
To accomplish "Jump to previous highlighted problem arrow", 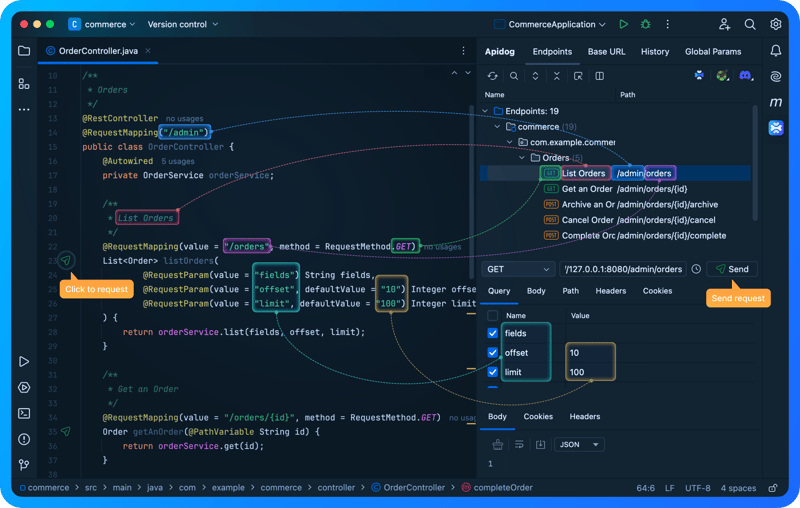I will 454,73.
